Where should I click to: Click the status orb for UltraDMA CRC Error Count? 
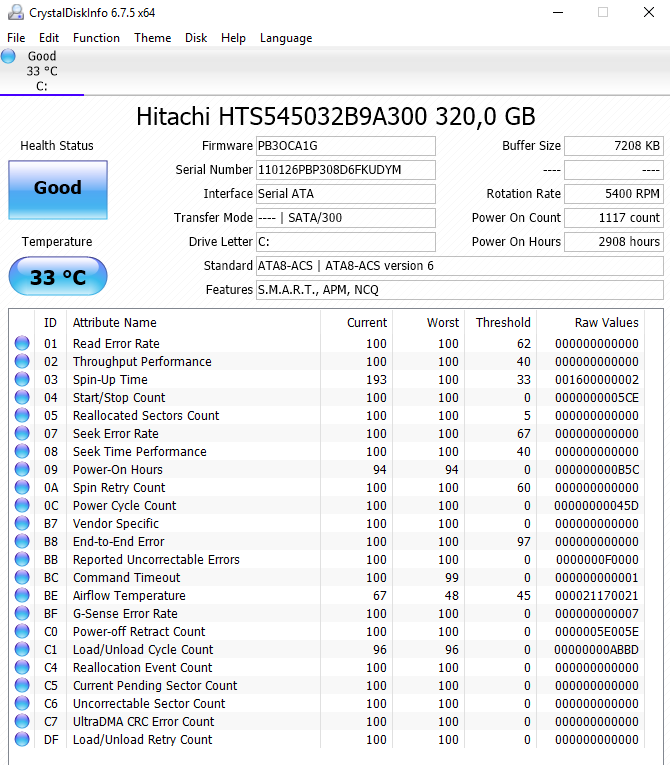click(22, 722)
